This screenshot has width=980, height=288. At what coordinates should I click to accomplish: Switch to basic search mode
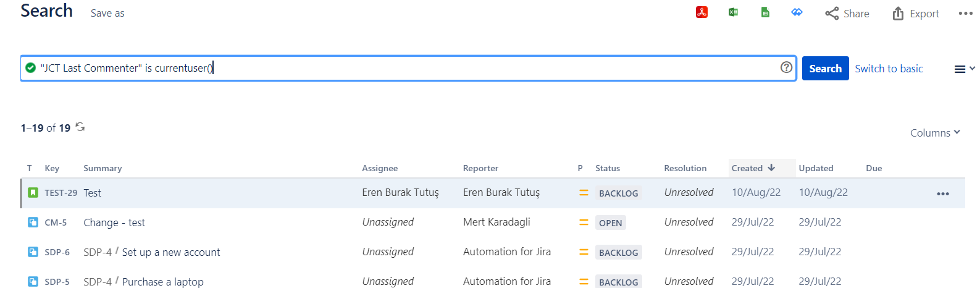tap(889, 69)
